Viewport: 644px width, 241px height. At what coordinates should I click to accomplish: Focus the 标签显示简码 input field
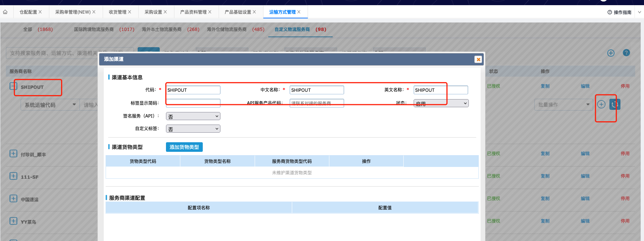[x=193, y=103]
